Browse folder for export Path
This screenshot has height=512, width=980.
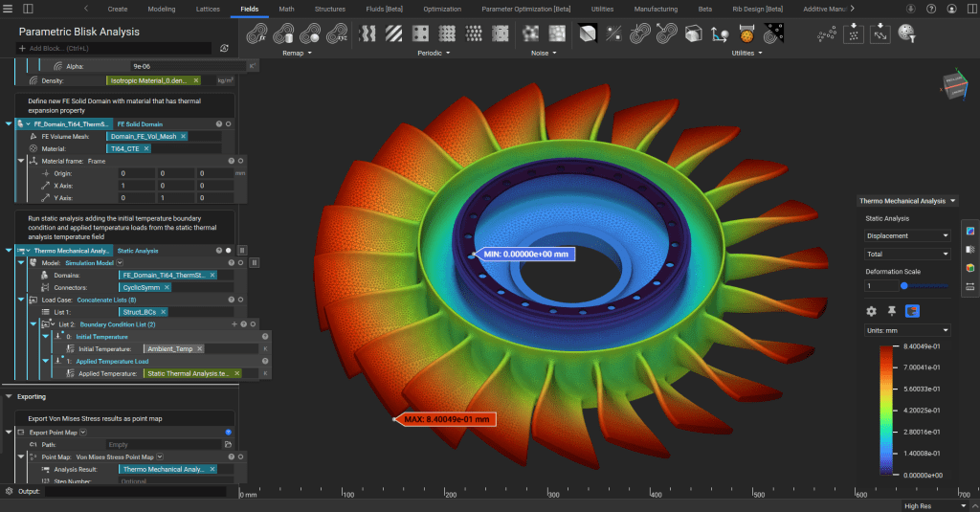coord(229,444)
